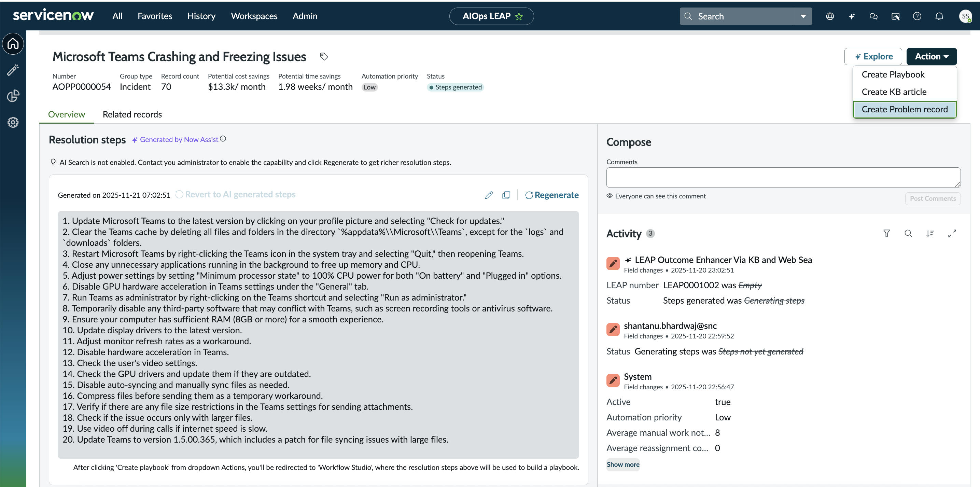Click the Regenerate button
The height and width of the screenshot is (487, 980).
551,195
